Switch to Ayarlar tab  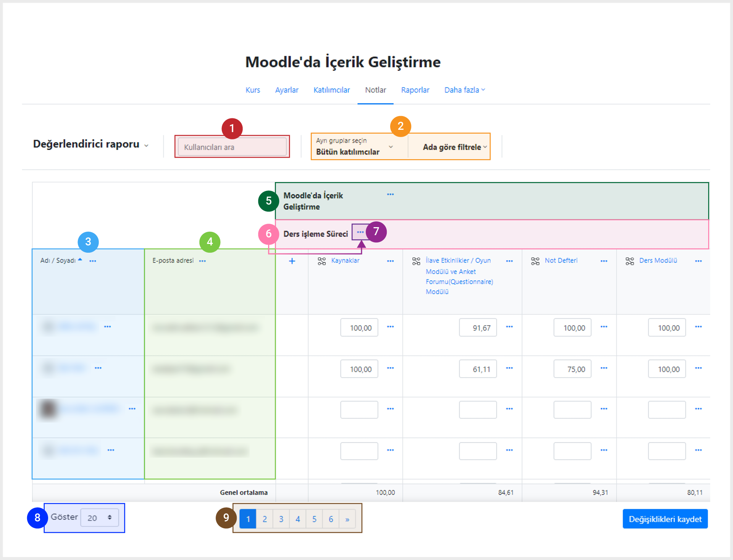click(287, 90)
